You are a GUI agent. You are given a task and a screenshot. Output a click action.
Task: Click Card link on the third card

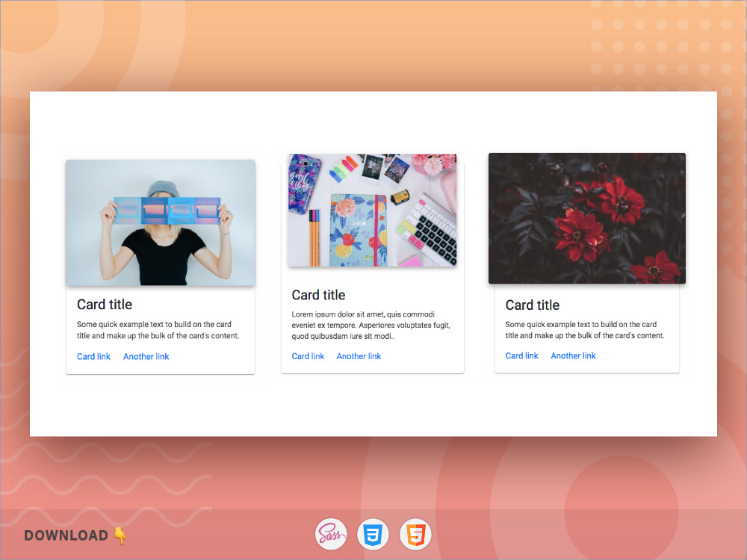click(521, 355)
